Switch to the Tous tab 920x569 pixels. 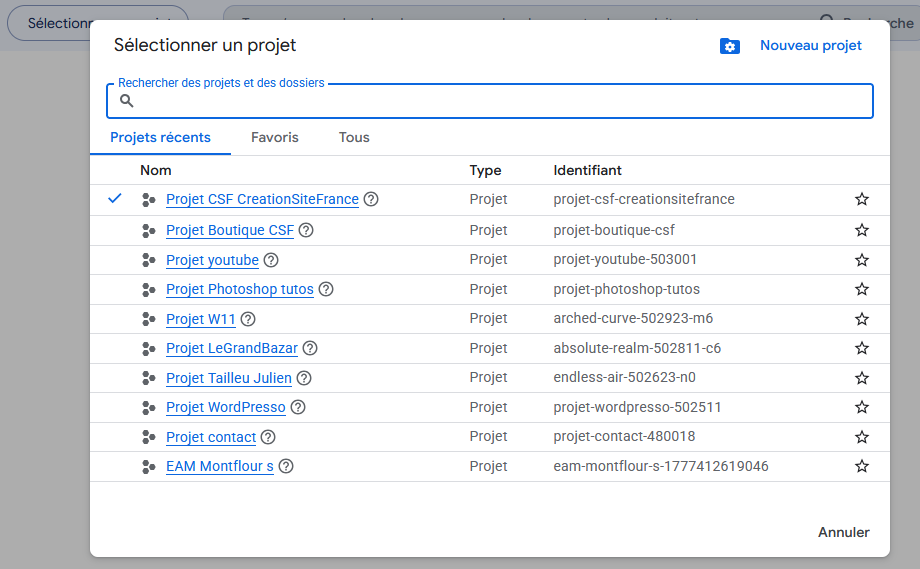(x=354, y=137)
